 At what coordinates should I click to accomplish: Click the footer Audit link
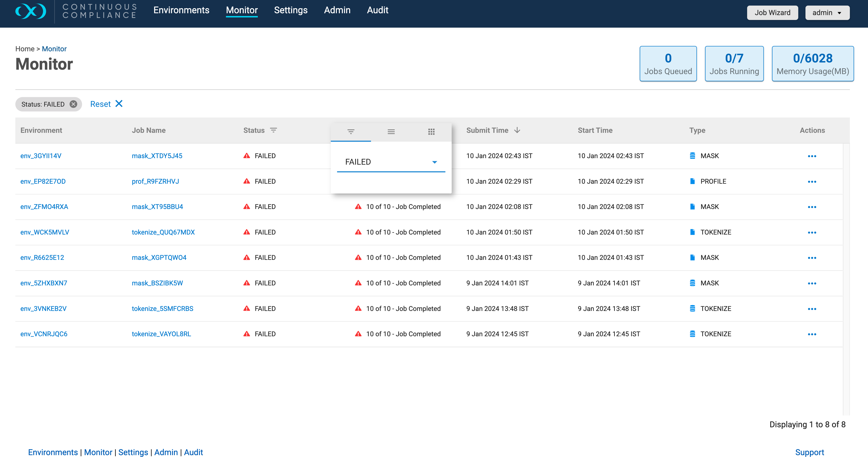pyautogui.click(x=193, y=452)
